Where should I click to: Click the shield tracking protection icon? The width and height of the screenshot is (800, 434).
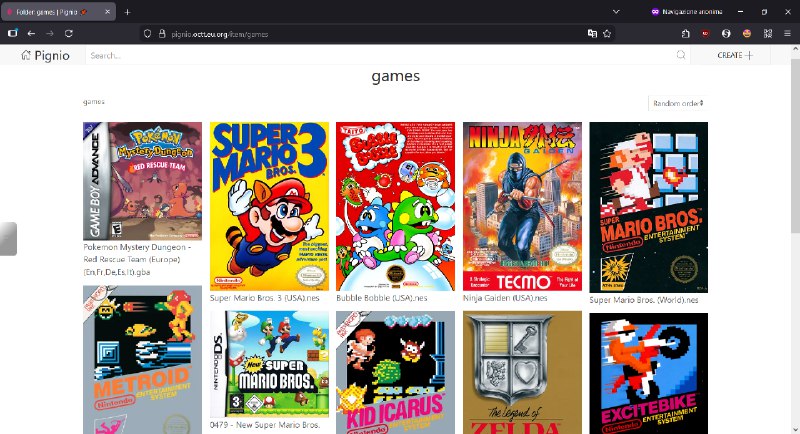(x=147, y=33)
